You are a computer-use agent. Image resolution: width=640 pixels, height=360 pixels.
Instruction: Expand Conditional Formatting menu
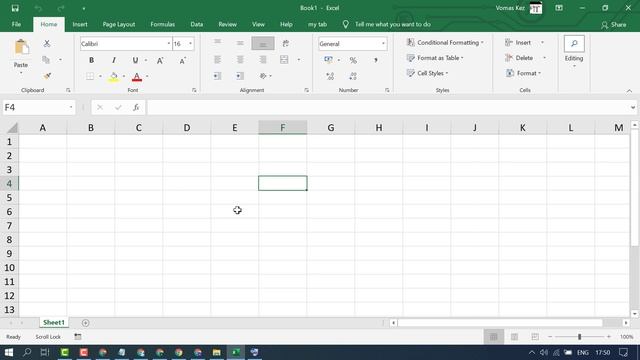pos(445,42)
